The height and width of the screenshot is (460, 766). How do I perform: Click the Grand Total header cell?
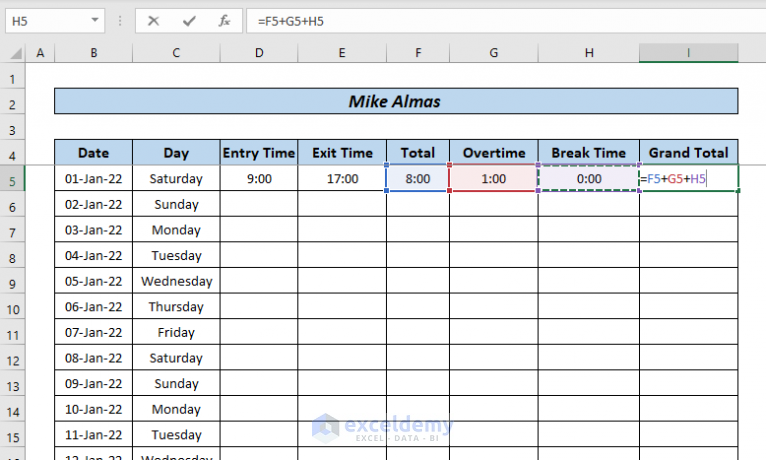point(688,152)
